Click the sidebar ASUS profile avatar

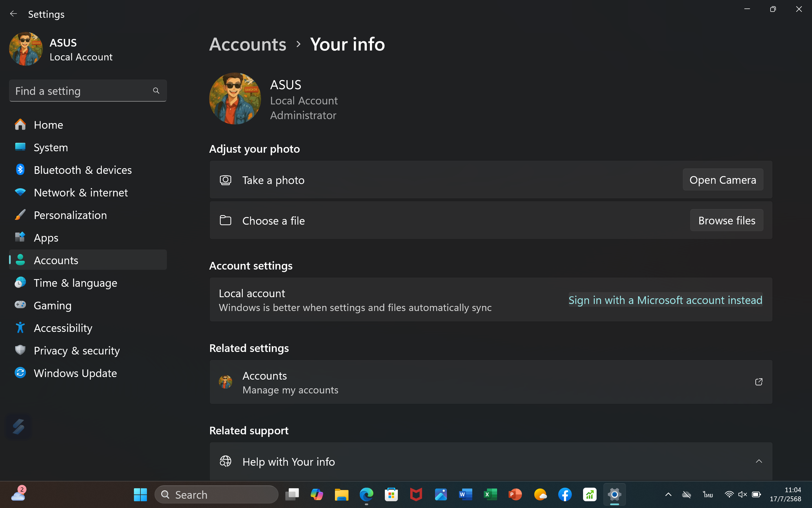click(x=26, y=49)
